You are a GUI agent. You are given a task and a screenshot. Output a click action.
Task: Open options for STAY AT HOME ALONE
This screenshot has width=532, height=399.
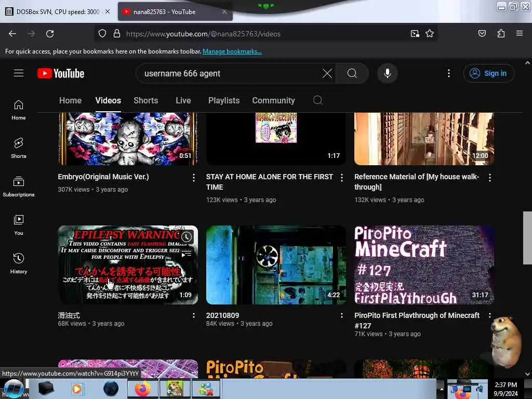coord(342,178)
